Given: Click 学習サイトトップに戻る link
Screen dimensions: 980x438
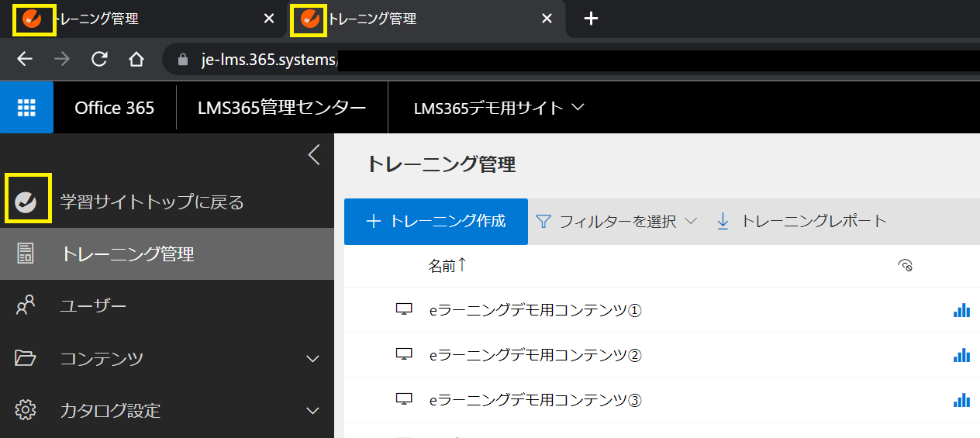Looking at the screenshot, I should pyautogui.click(x=152, y=202).
